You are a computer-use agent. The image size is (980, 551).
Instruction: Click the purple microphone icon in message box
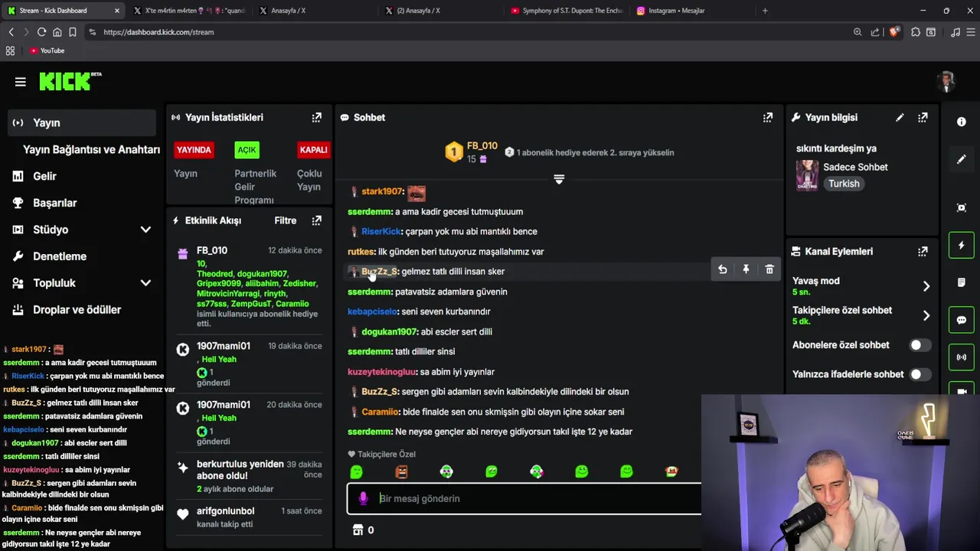tap(363, 498)
